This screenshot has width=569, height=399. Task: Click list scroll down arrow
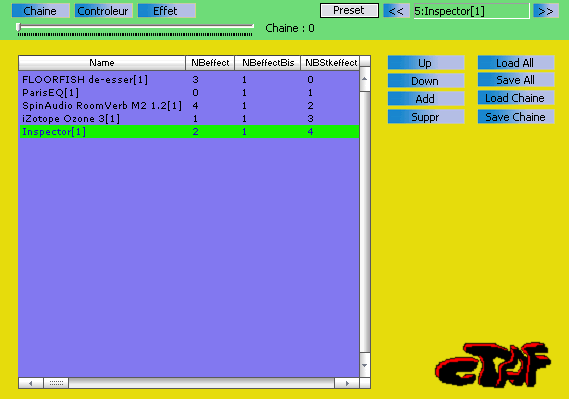[x=365, y=365]
